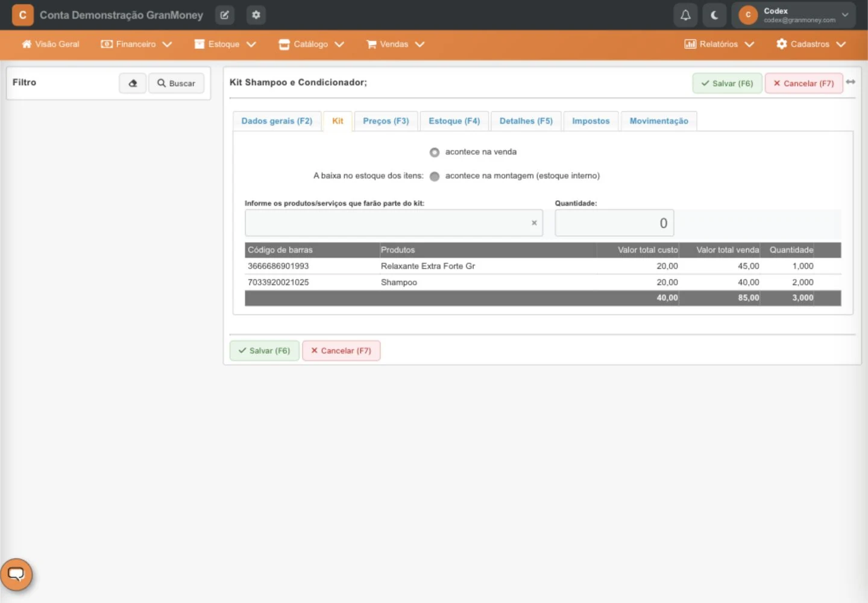The height and width of the screenshot is (603, 868).
Task: Click bottom Salvar (F6) button
Action: [265, 351]
